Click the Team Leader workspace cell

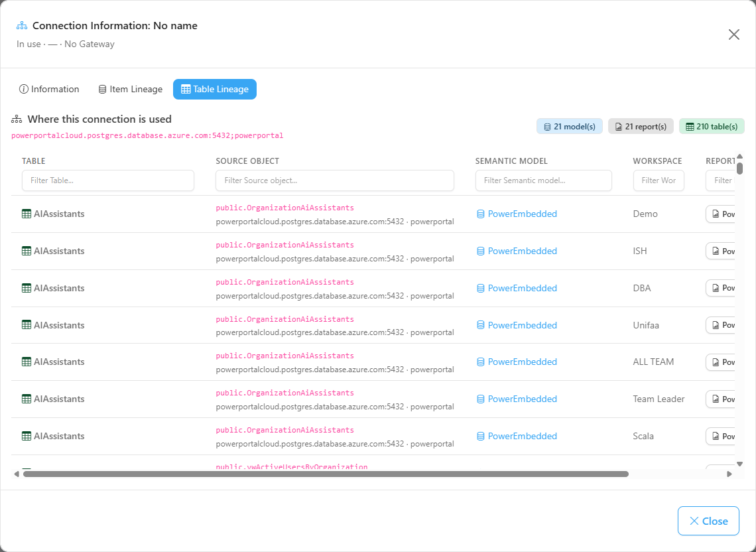659,399
